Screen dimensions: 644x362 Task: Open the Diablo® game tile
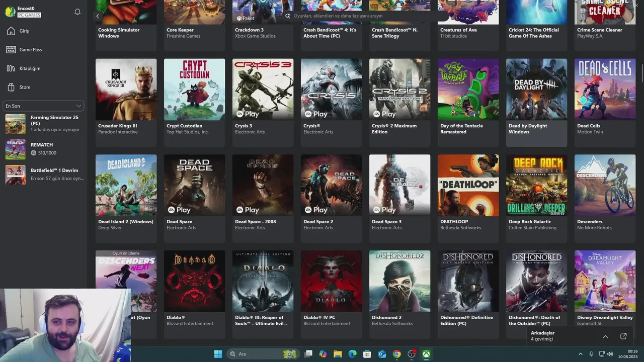click(194, 294)
